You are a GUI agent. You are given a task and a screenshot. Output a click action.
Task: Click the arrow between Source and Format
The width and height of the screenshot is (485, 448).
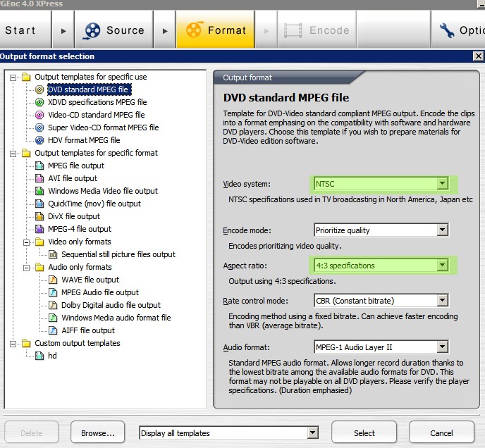[165, 30]
